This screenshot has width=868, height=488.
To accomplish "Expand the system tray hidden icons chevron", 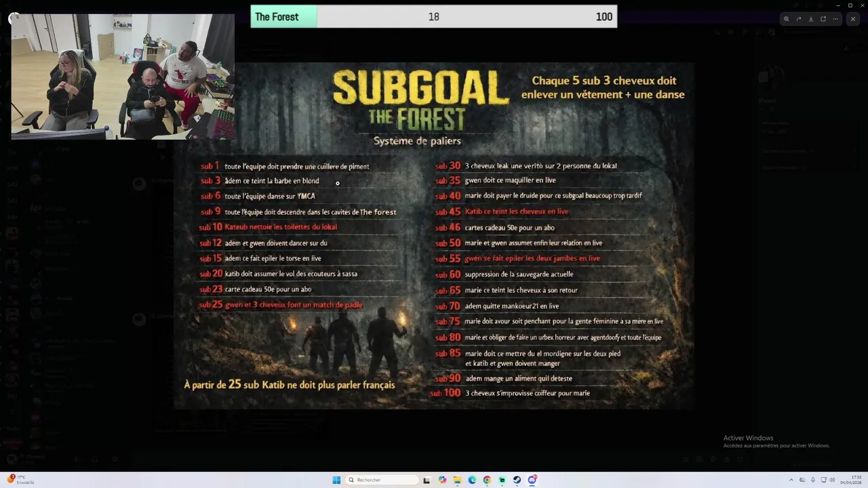I will [x=791, y=480].
